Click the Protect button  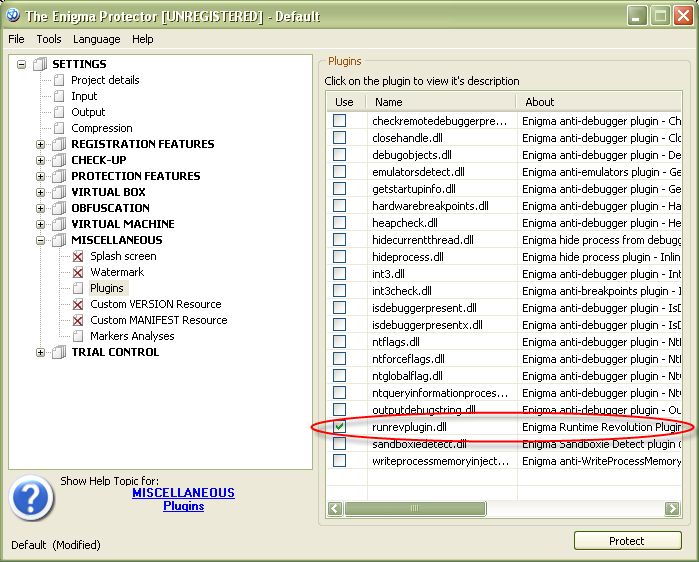628,541
